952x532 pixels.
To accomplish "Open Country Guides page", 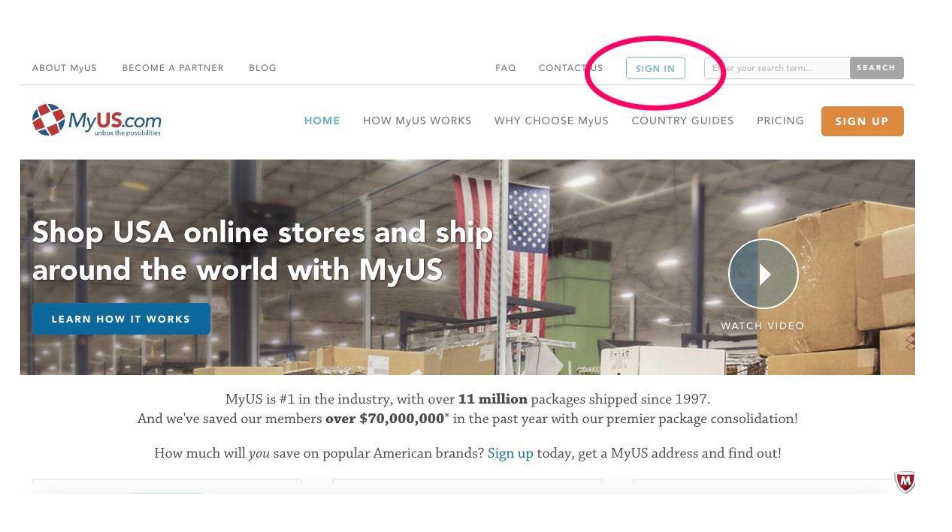I will (x=682, y=121).
